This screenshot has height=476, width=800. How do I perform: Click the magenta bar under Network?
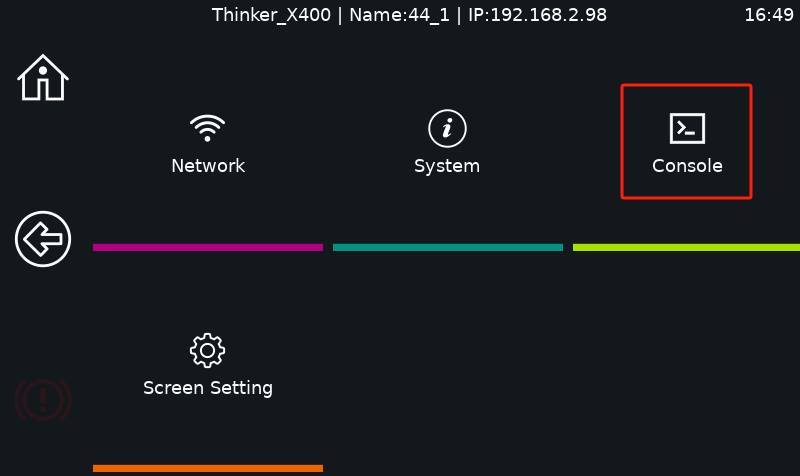coord(208,247)
